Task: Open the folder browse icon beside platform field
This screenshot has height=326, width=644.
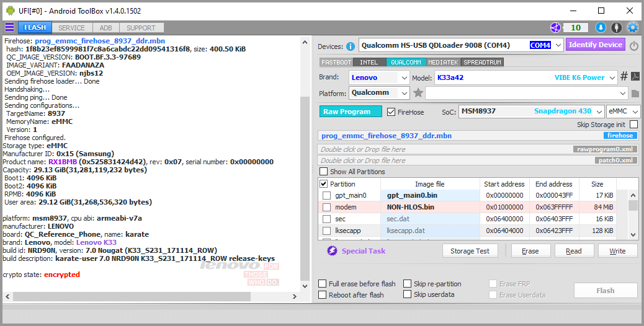Action: point(635,94)
